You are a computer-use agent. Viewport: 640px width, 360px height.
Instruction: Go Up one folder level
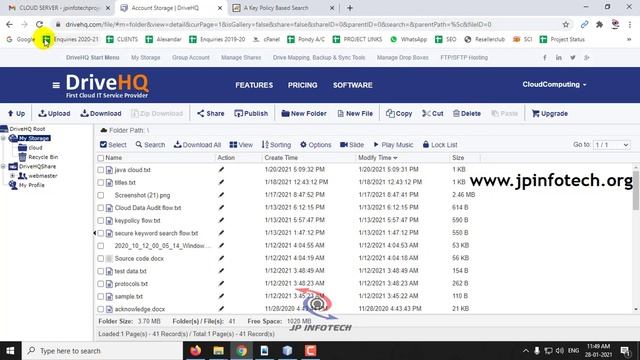[16, 113]
